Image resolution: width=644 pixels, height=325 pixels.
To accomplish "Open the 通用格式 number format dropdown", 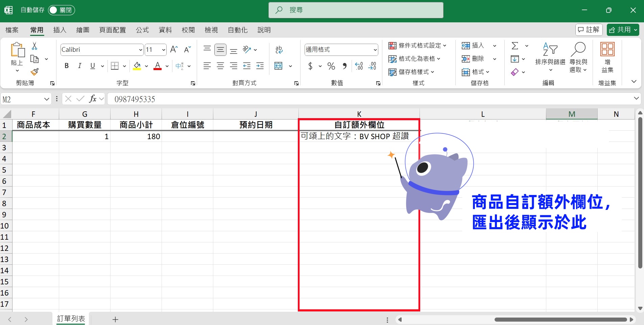I will [x=375, y=50].
